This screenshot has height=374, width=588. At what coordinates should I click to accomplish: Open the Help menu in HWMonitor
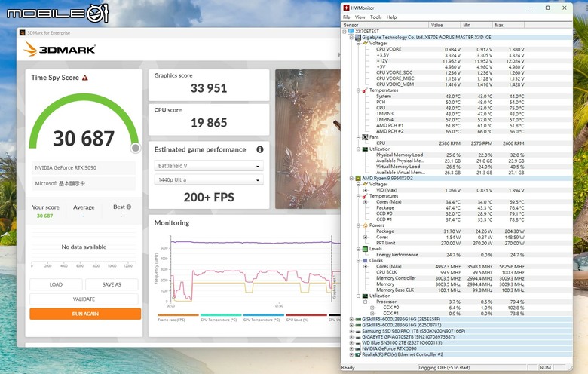pos(391,17)
